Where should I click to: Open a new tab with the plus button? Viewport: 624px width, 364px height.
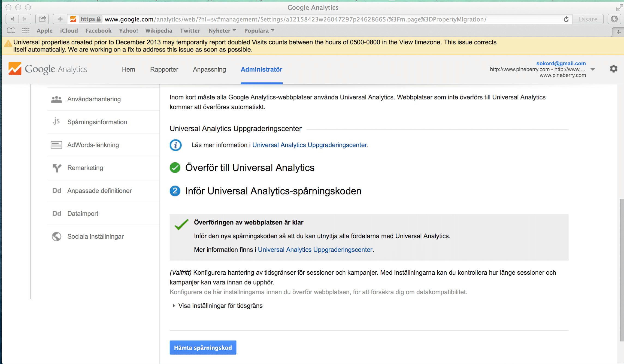618,32
